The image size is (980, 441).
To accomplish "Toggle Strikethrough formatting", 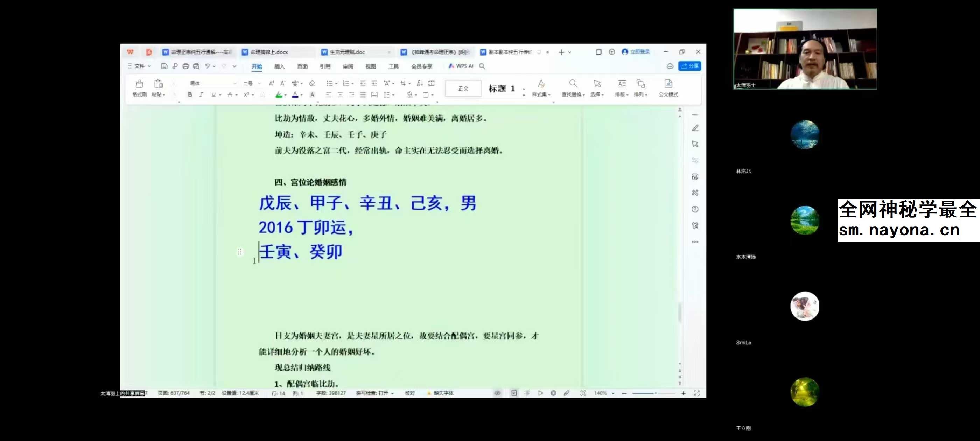I will (x=230, y=95).
